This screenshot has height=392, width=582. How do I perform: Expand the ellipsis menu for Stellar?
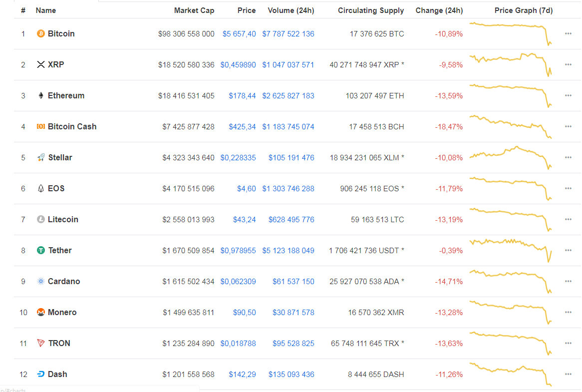[568, 157]
